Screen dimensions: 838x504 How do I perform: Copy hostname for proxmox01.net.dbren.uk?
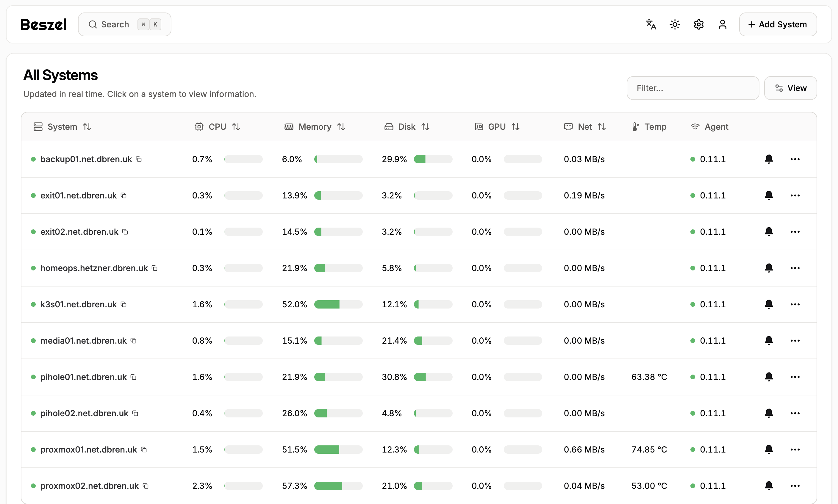coord(144,450)
